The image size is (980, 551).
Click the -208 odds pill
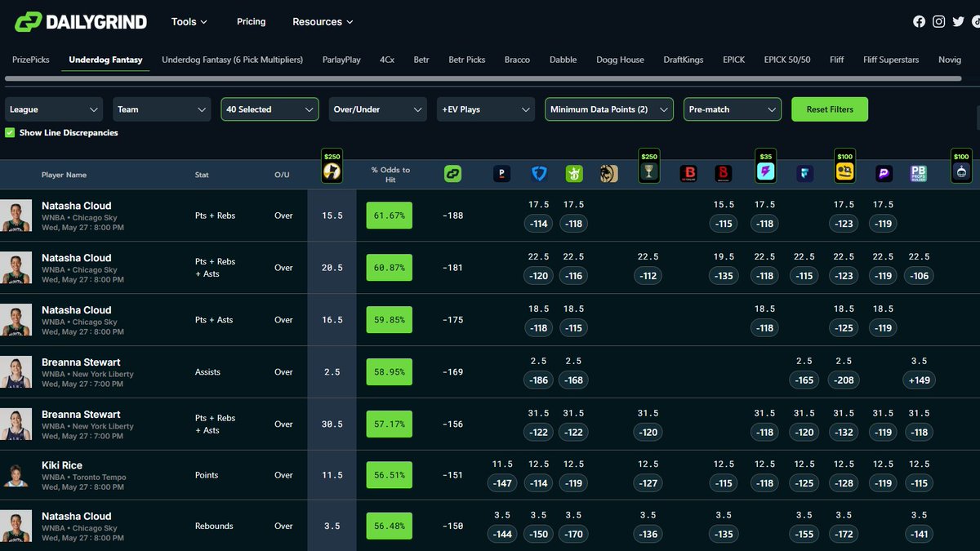[844, 380]
